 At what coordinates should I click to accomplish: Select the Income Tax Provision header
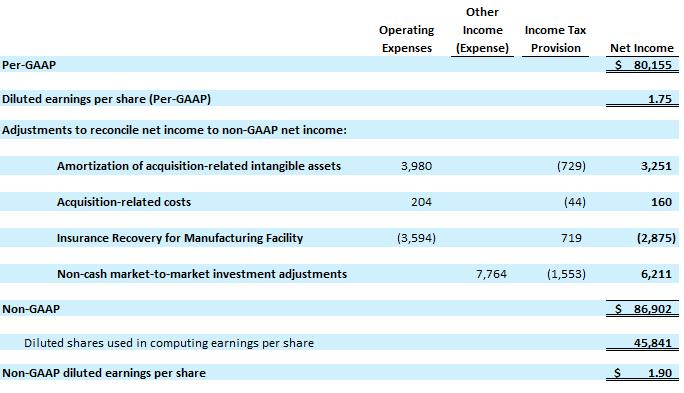555,39
